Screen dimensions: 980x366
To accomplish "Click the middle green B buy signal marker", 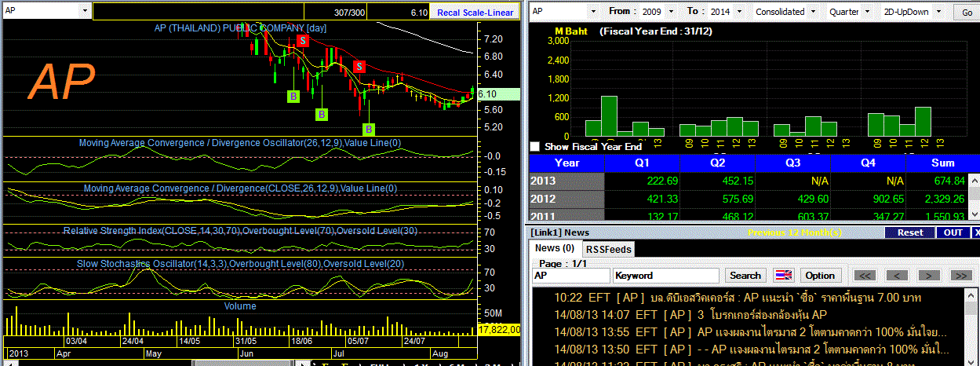I will 322,114.
